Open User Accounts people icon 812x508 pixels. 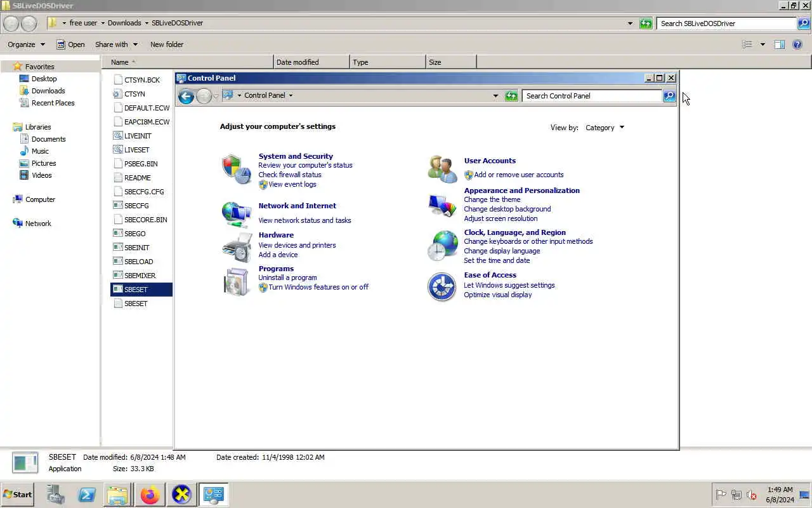click(442, 170)
